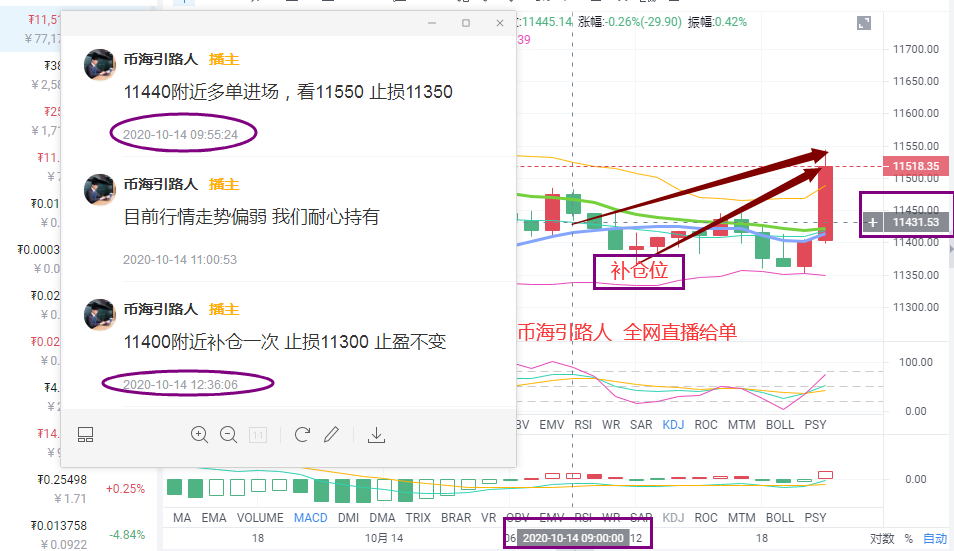Rotate the image with the rotate icon

[x=302, y=434]
